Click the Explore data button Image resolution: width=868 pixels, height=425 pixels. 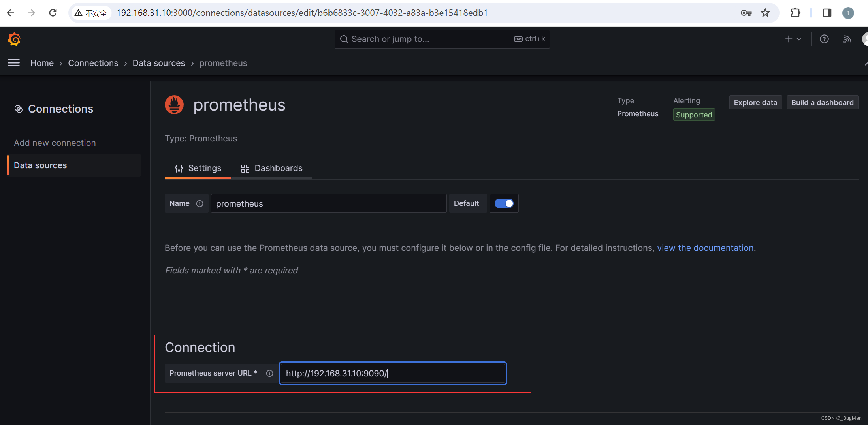pyautogui.click(x=755, y=103)
